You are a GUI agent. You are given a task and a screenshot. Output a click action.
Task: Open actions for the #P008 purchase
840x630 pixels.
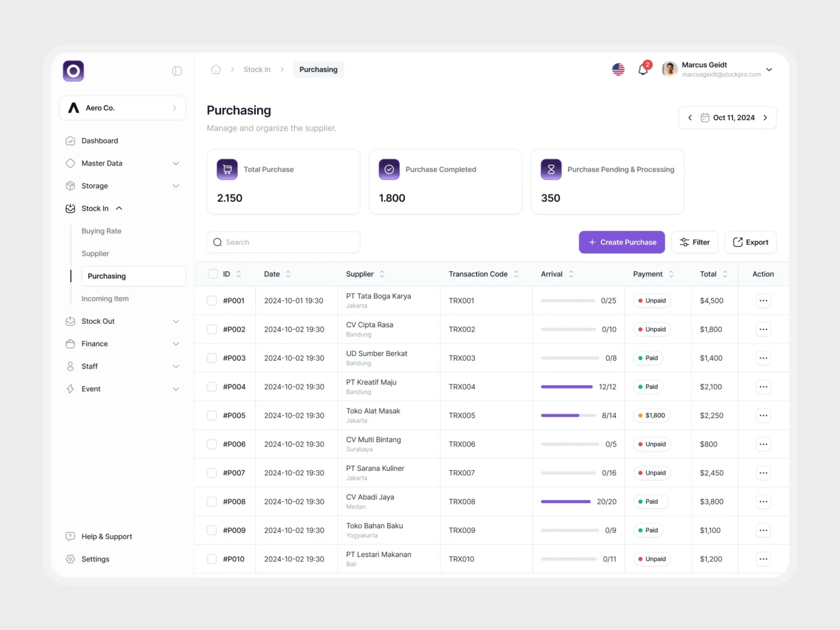[763, 501]
